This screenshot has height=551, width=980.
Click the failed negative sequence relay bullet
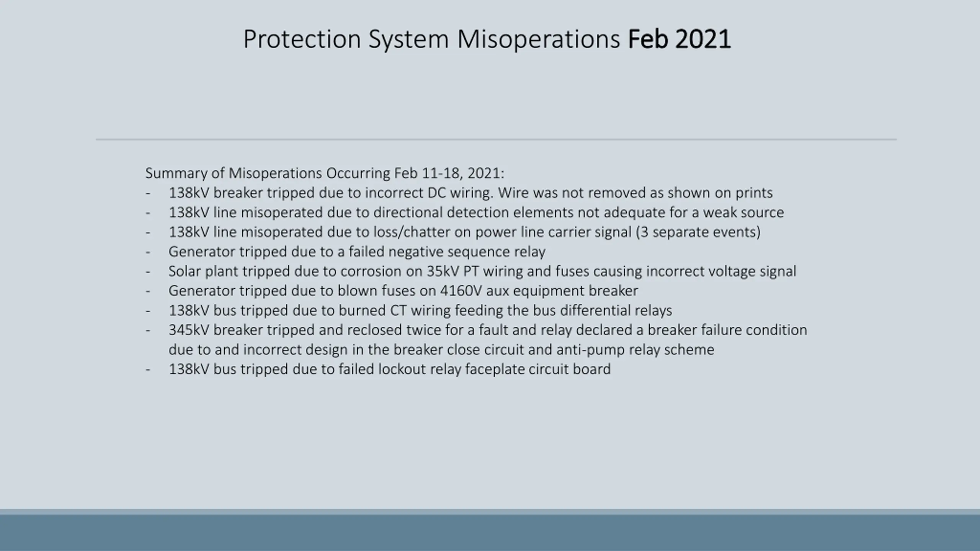tap(357, 252)
